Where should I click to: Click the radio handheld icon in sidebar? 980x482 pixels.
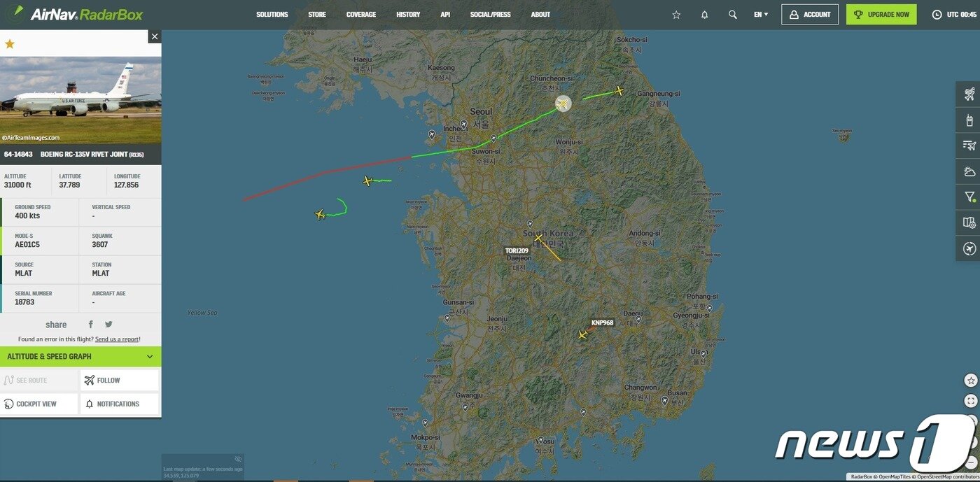pos(969,120)
